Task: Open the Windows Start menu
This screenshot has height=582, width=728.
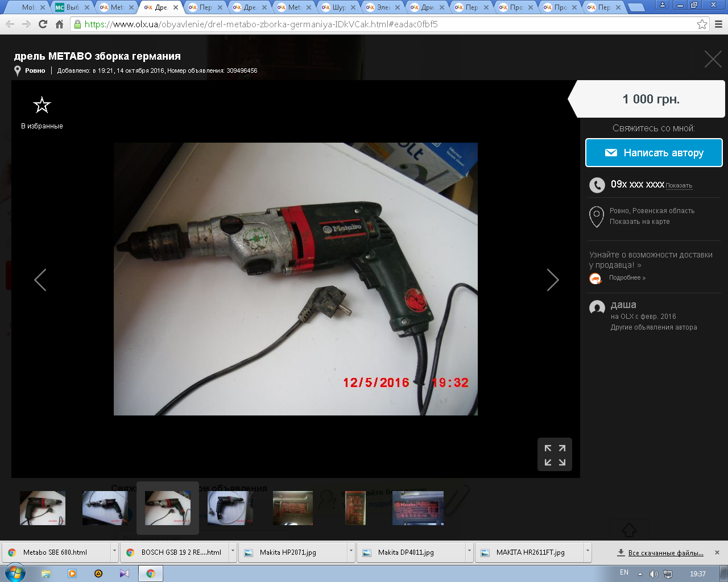Action: pos(15,573)
